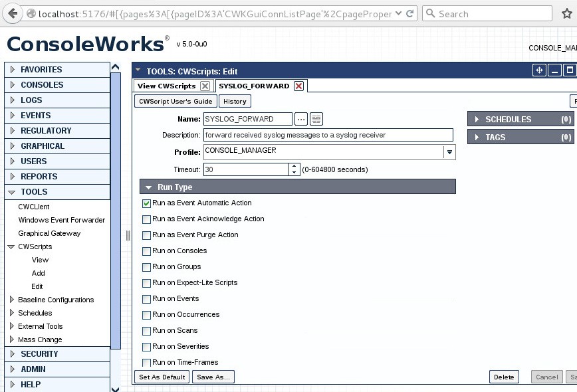Open URL history dropdown arrow

[x=399, y=13]
